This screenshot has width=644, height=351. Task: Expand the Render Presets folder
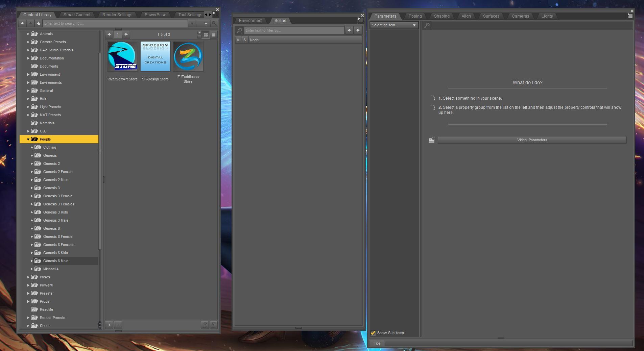28,318
